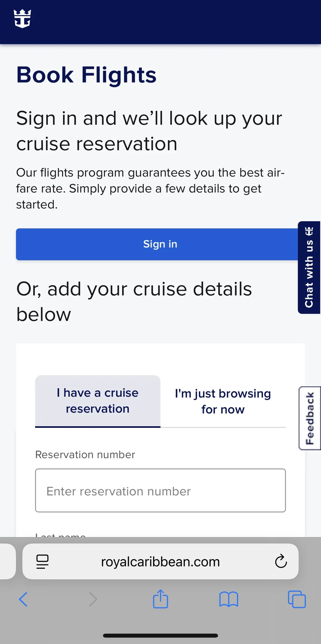Open the Safari tabs overview icon
The width and height of the screenshot is (321, 644).
click(x=297, y=599)
